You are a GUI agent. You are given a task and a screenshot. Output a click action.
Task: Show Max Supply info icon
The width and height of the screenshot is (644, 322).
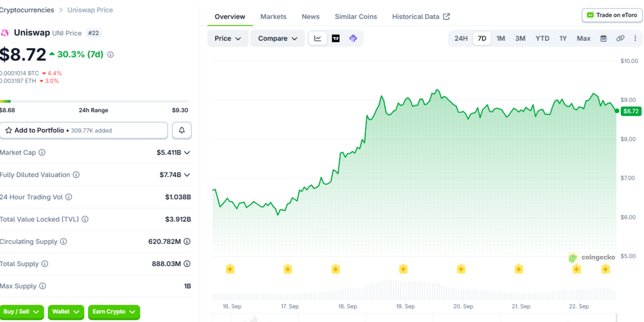tap(43, 286)
